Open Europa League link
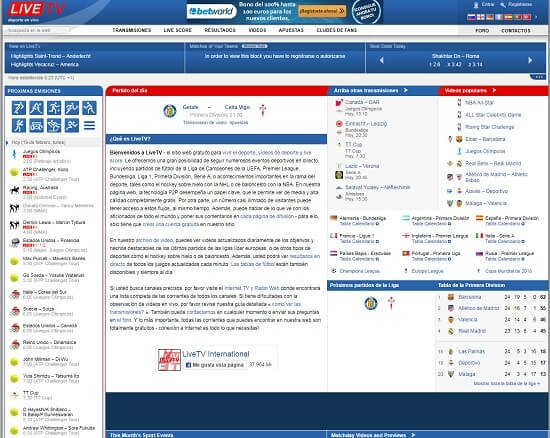This screenshot has height=438, width=550. 428,271
